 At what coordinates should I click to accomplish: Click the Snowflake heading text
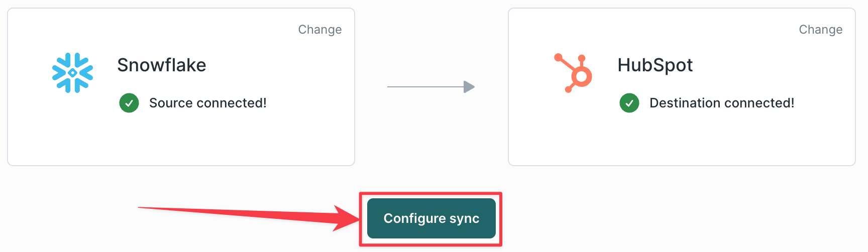(x=162, y=65)
